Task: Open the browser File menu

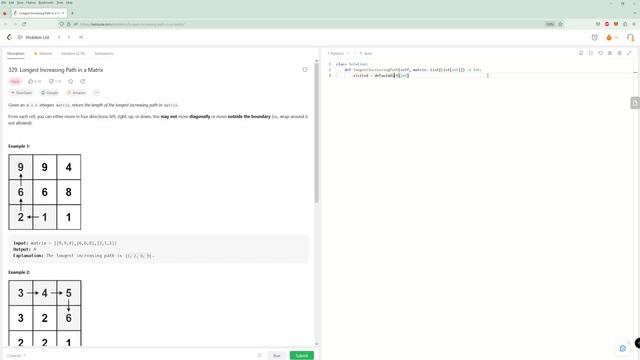Action: (3, 2)
